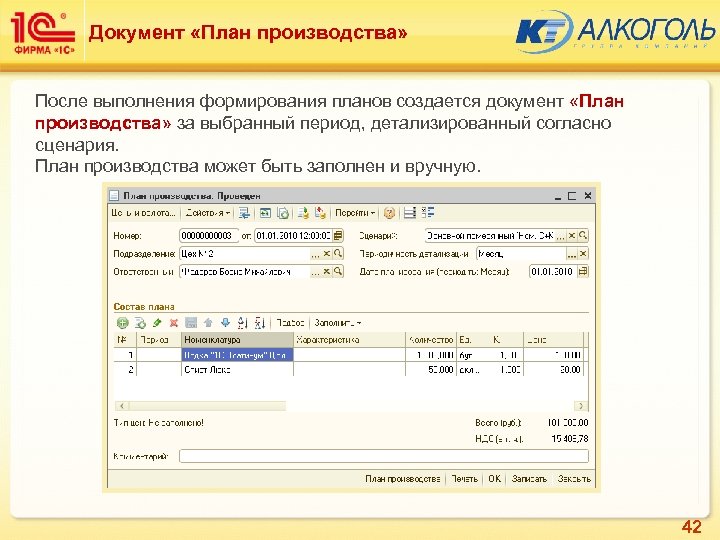720x540 pixels.
Task: Click the Количество column header
Action: [x=431, y=340]
